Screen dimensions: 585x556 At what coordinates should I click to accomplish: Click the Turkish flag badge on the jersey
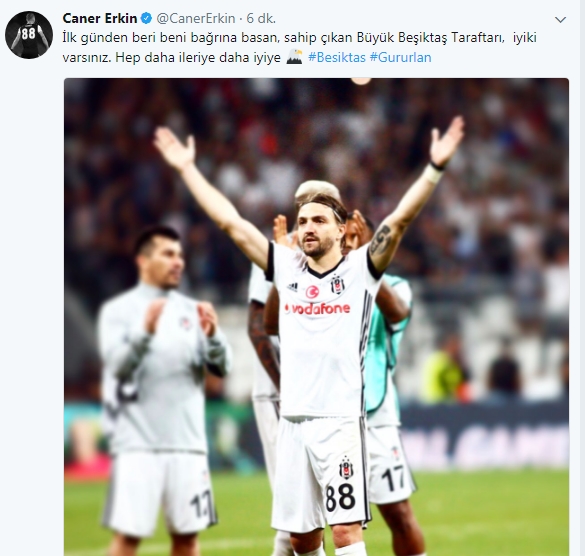tap(312, 292)
